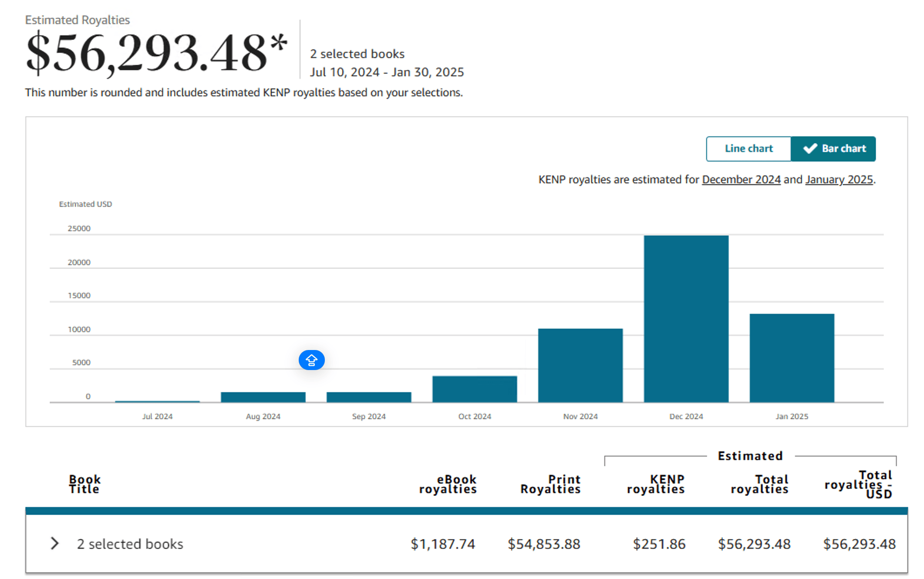Select the Bar chart toggle
This screenshot has height=579, width=924.
pyautogui.click(x=833, y=149)
